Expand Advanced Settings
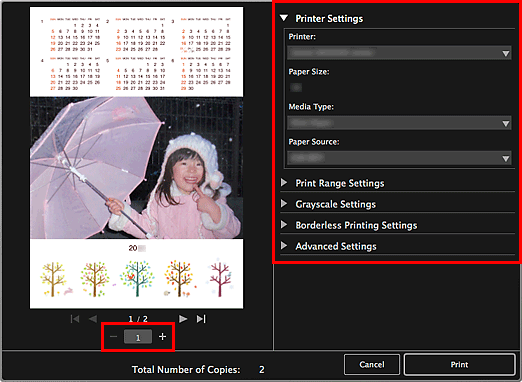 click(284, 246)
